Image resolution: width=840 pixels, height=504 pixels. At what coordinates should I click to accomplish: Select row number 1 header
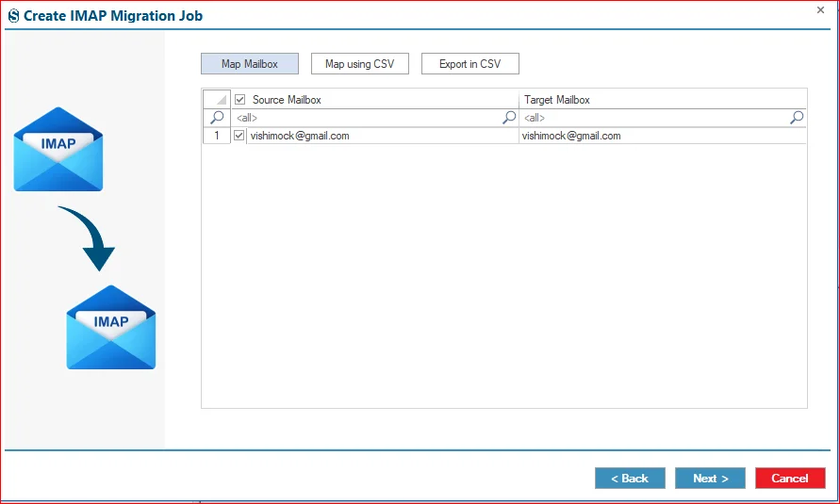point(217,136)
